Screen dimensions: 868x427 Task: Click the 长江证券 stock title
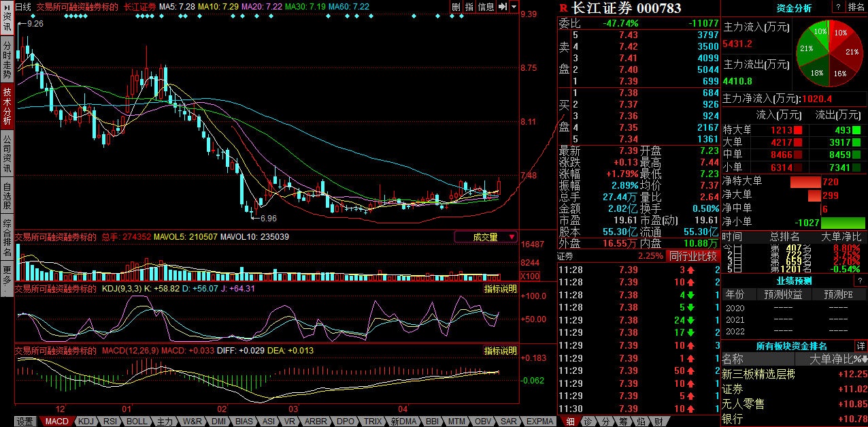point(603,8)
